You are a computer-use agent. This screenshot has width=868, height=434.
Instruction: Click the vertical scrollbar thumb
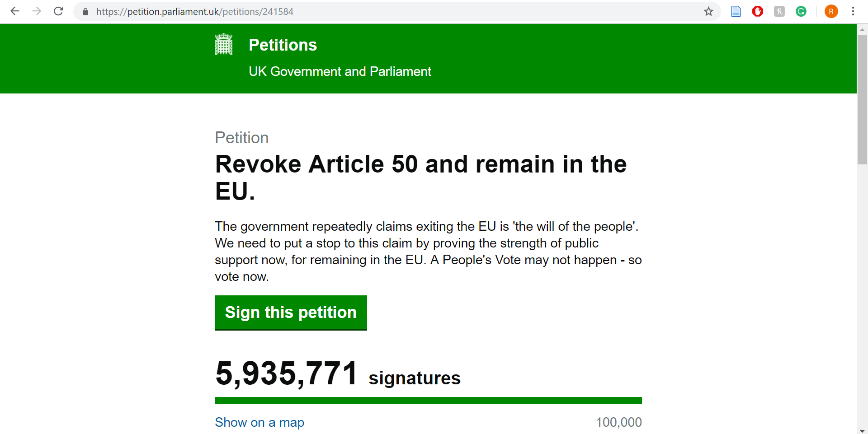[863, 99]
